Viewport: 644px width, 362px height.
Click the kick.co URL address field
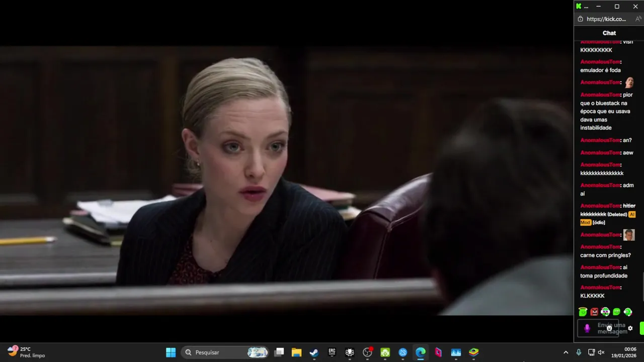point(606,19)
